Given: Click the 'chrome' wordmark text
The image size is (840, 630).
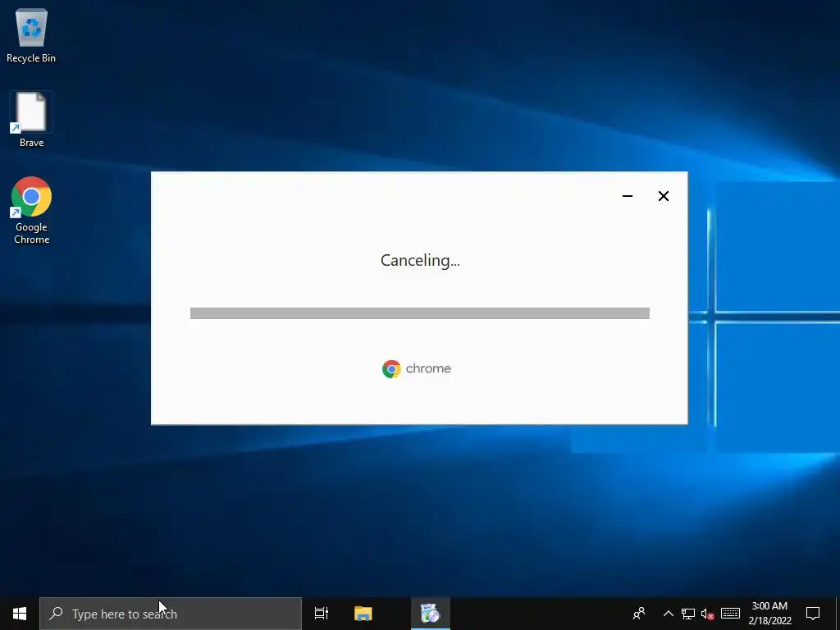Looking at the screenshot, I should point(428,368).
